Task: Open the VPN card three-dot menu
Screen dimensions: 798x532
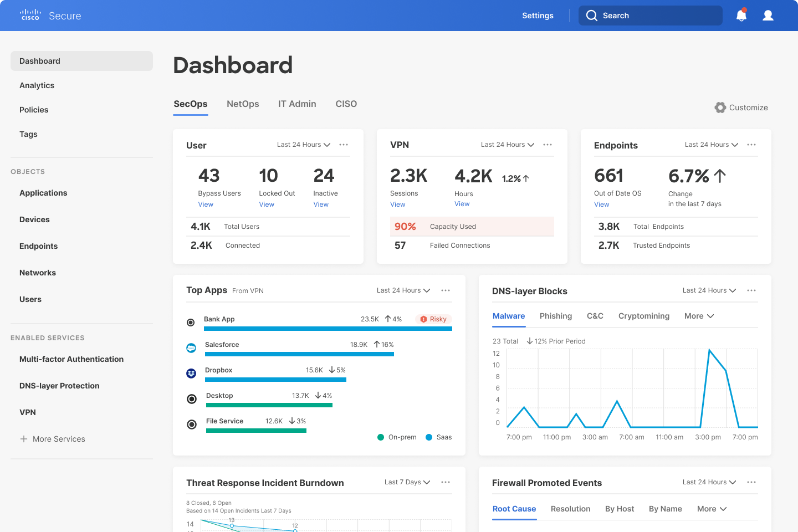Action: tap(548, 145)
